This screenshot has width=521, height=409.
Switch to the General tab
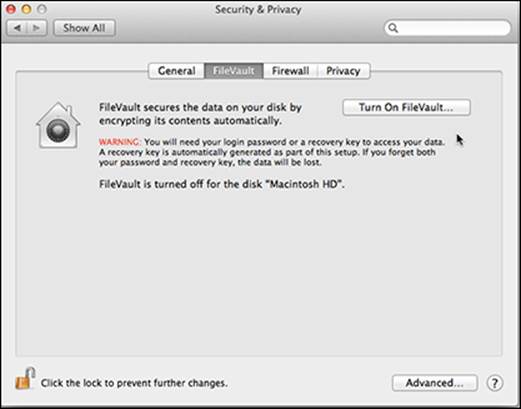[176, 71]
